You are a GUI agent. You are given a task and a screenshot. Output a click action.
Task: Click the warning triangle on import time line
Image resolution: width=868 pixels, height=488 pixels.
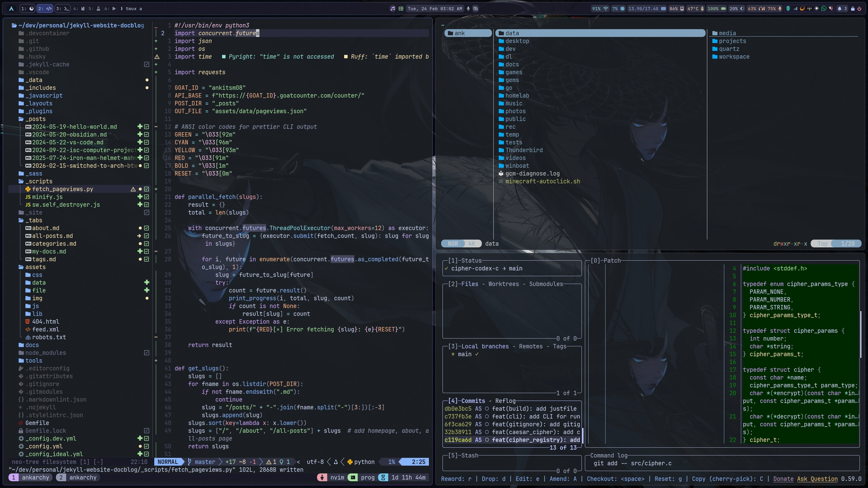pos(157,57)
